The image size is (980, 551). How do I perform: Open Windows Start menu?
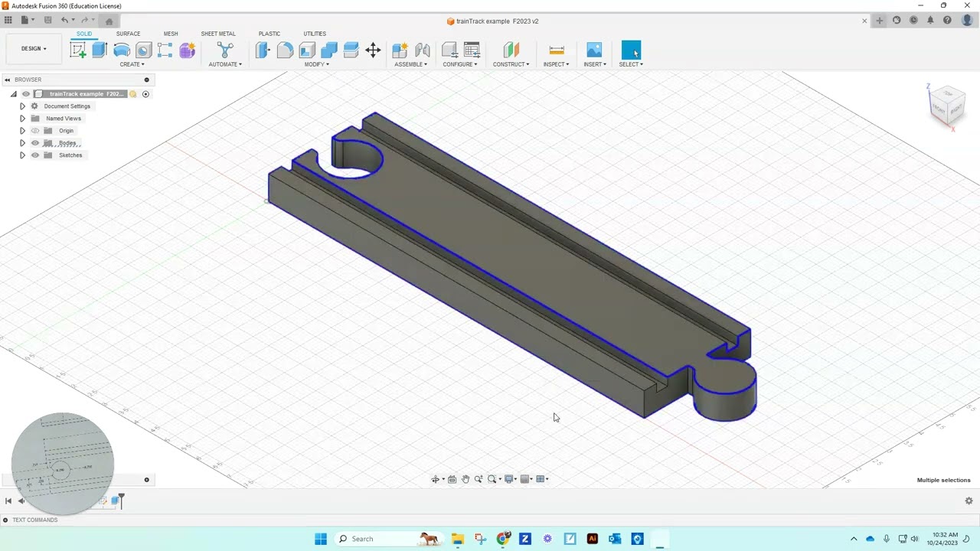coord(321,539)
